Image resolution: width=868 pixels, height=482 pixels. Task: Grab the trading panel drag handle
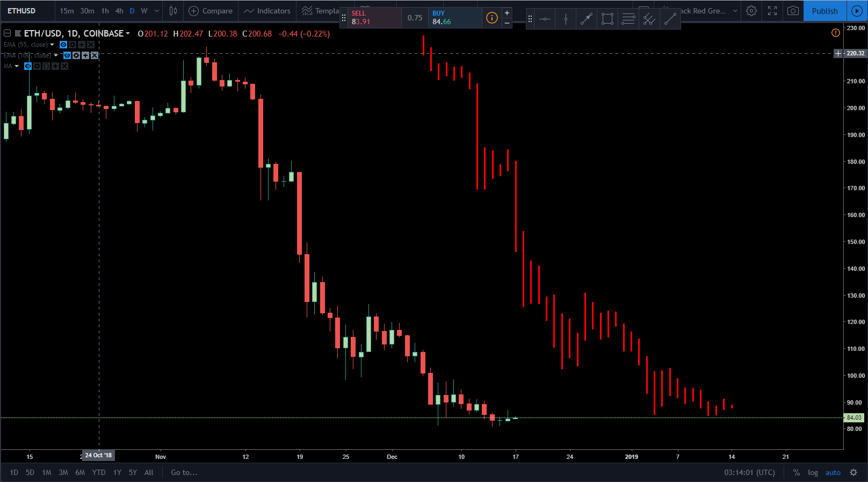[344, 18]
